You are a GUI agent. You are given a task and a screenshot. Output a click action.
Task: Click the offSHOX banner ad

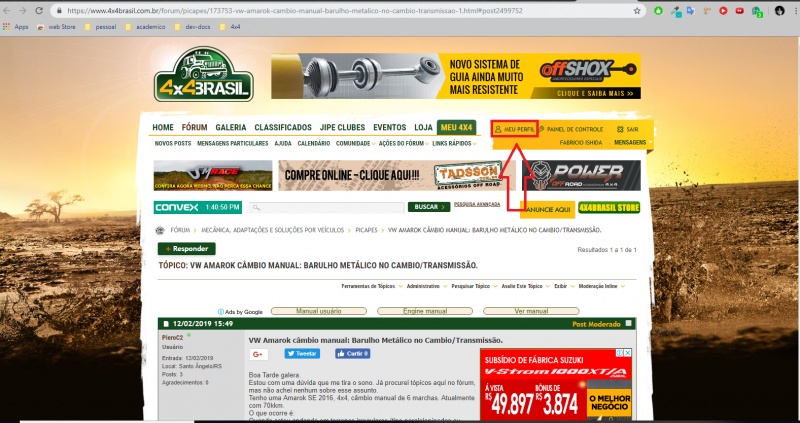[x=456, y=76]
